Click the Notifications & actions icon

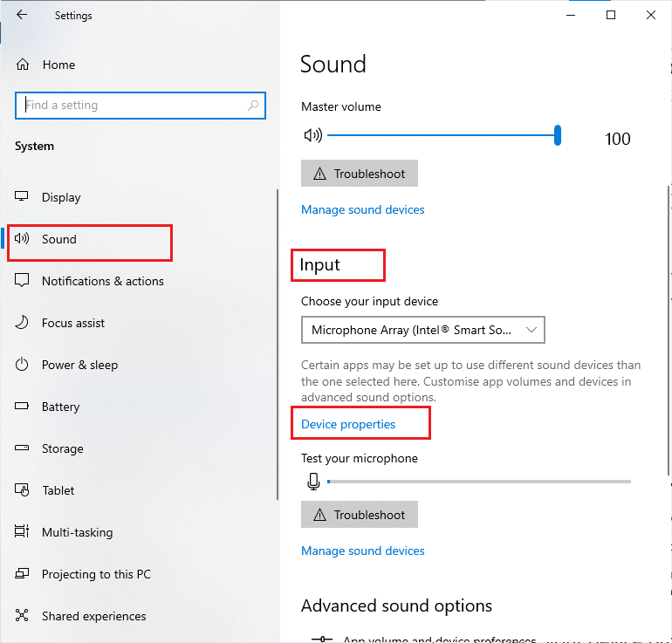pyautogui.click(x=22, y=281)
